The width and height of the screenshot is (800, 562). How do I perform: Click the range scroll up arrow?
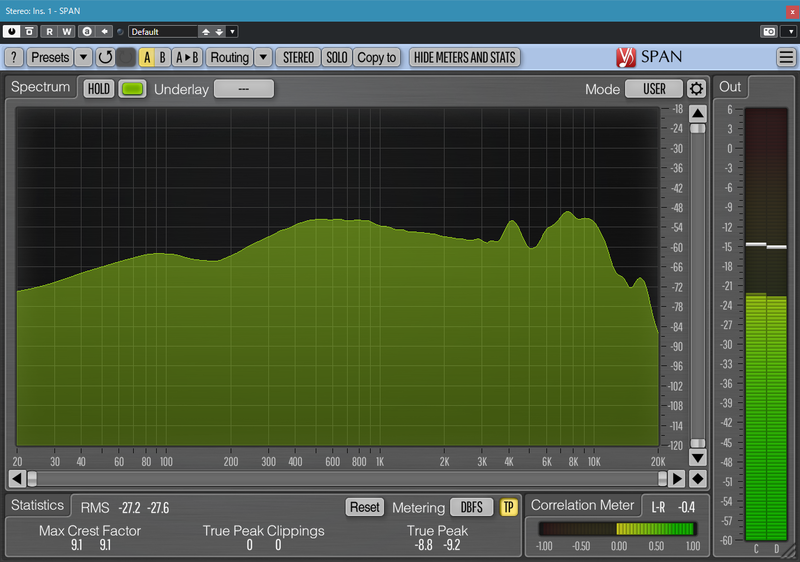click(697, 113)
